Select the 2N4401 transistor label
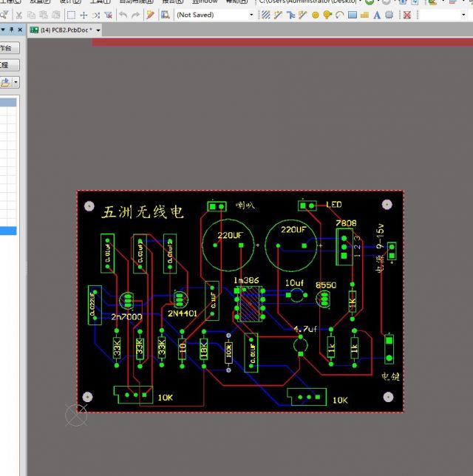The height and width of the screenshot is (476, 473). pyautogui.click(x=183, y=313)
